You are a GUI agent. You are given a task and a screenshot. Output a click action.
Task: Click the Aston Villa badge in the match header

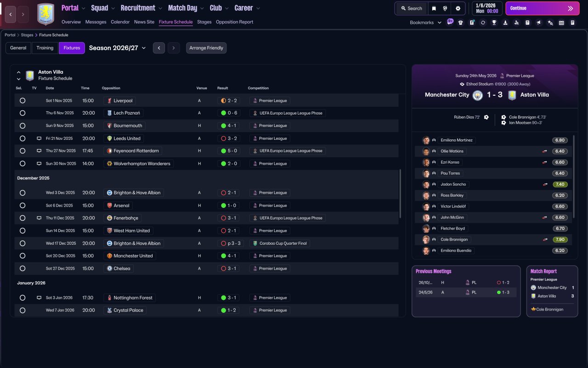click(512, 95)
